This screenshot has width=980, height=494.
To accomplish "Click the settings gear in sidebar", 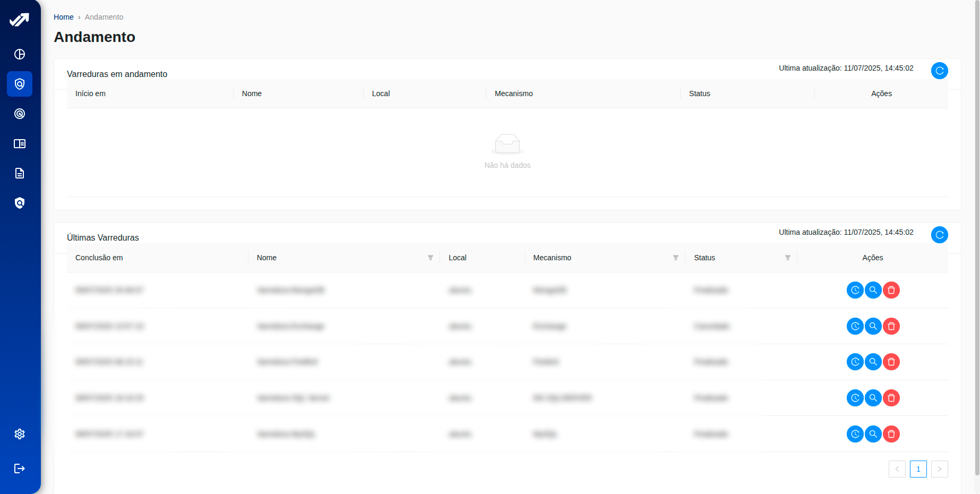I will [20, 434].
